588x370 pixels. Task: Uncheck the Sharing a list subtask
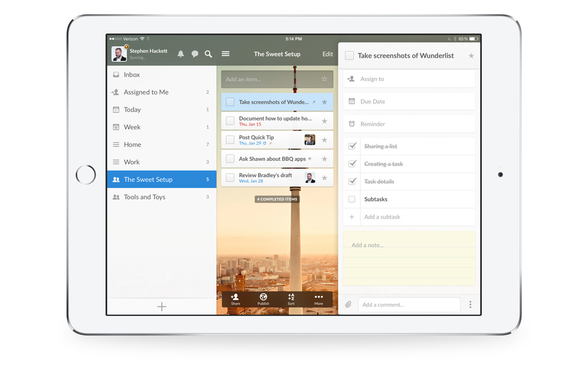(352, 146)
